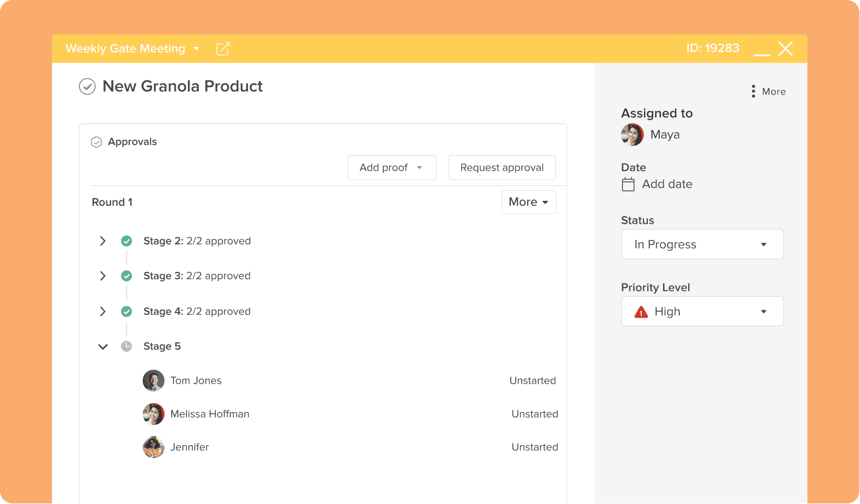Viewport: 860px width, 504px height.
Task: Click Stage 2 green approved checkmark
Action: [x=127, y=241]
